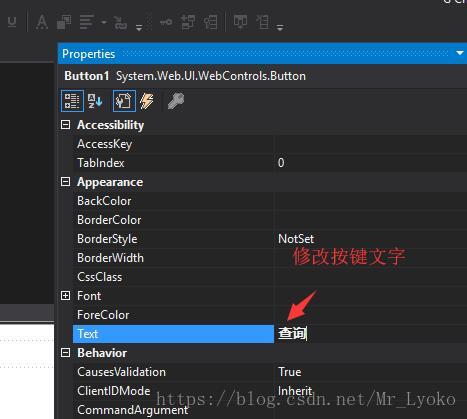Click the Background Color squares icon

(64, 22)
